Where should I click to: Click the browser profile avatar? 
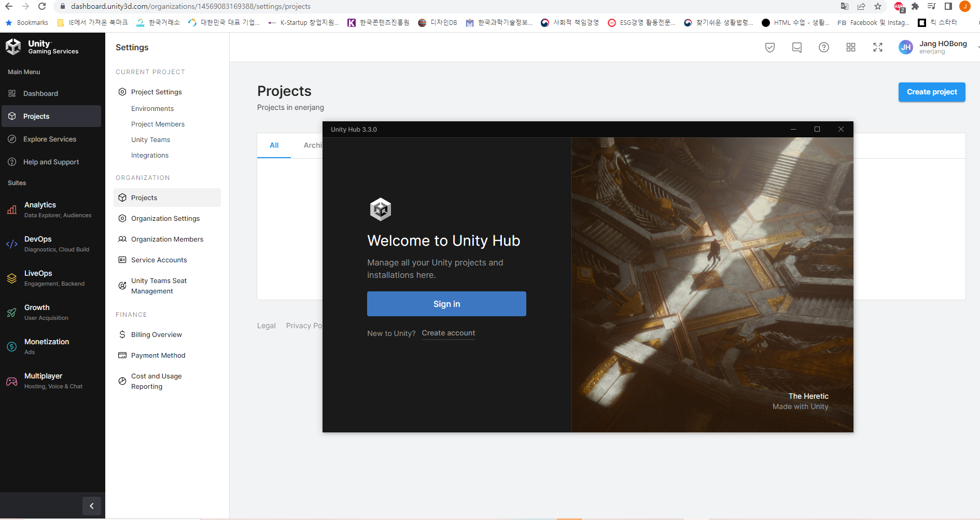965,6
